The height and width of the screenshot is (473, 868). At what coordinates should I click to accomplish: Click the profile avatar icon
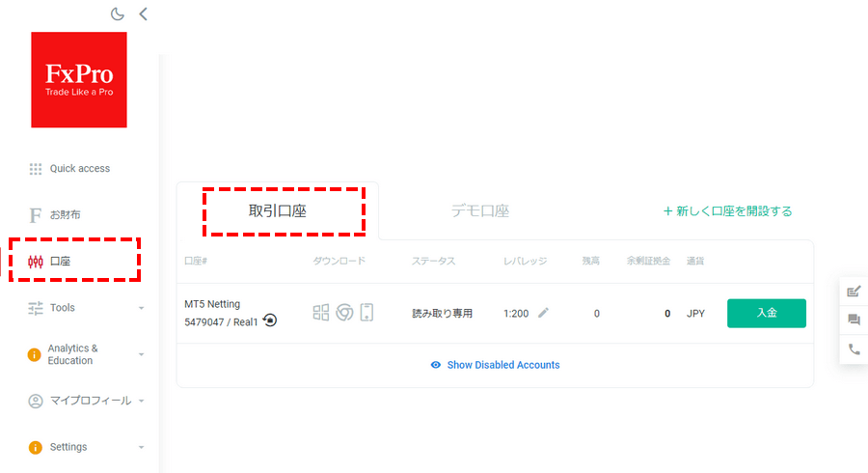click(x=36, y=401)
